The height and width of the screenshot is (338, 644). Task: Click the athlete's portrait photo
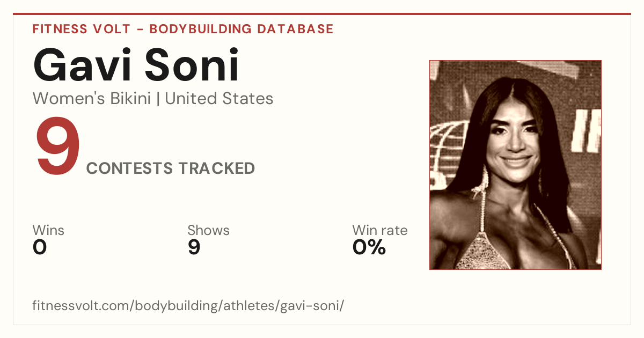(515, 165)
